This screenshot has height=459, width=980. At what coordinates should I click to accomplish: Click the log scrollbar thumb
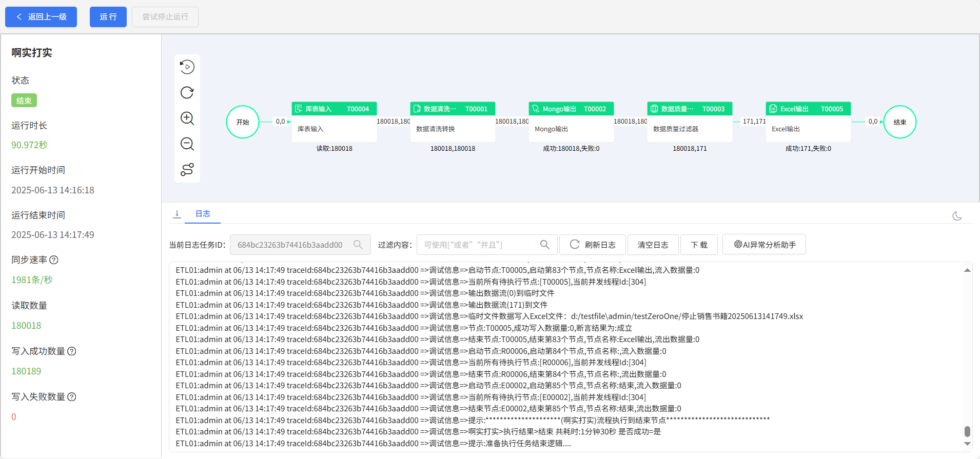[967, 431]
